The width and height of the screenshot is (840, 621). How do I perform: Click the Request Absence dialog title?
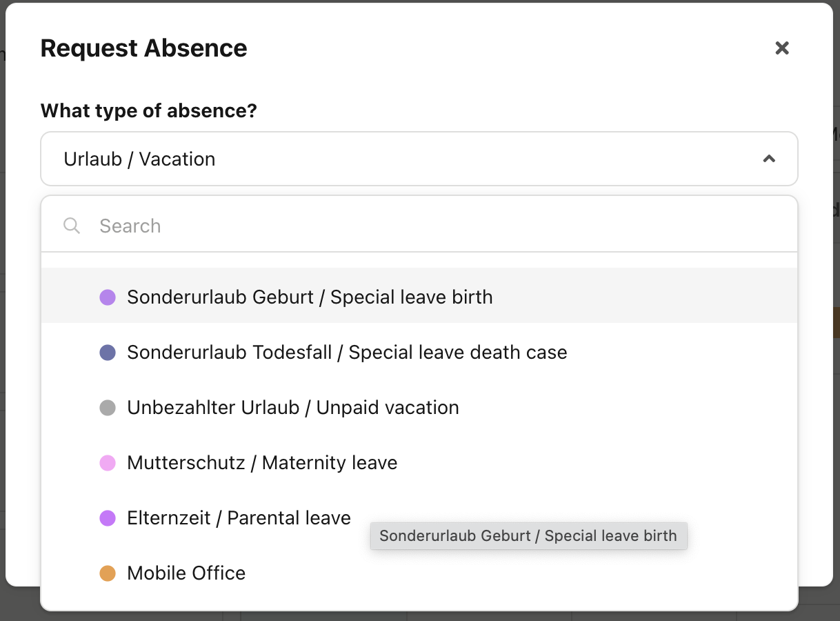[x=143, y=48]
